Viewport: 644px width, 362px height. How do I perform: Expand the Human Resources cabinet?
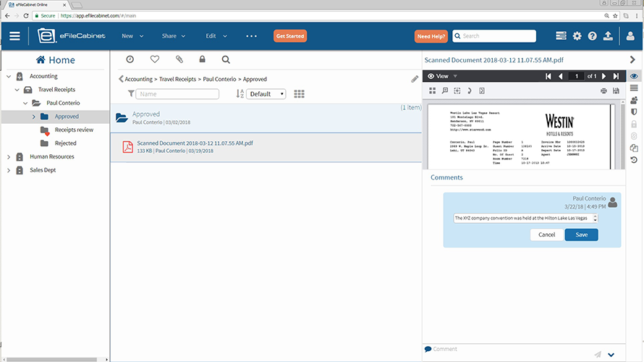(9, 156)
